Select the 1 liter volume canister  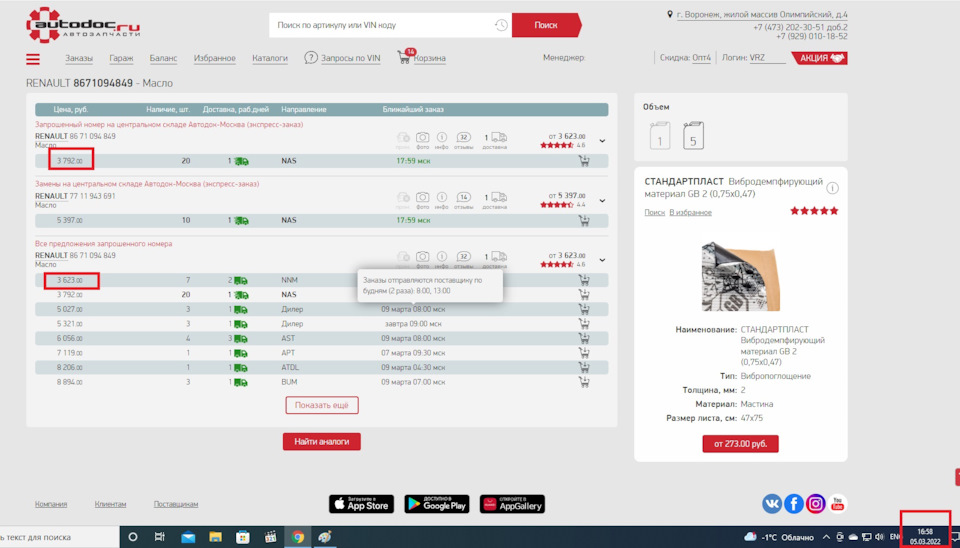(x=660, y=135)
